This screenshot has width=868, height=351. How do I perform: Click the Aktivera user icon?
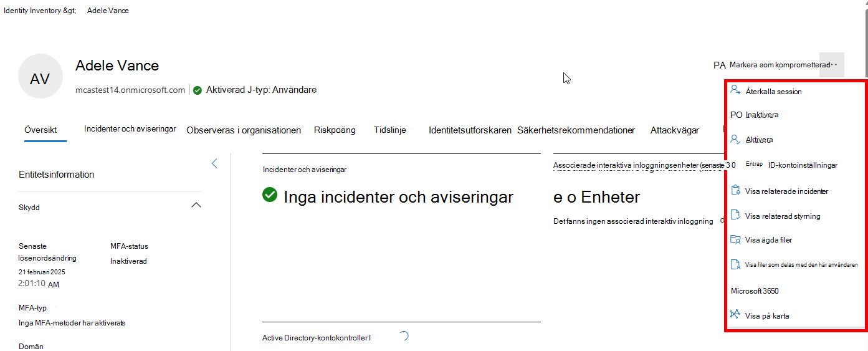coord(735,140)
